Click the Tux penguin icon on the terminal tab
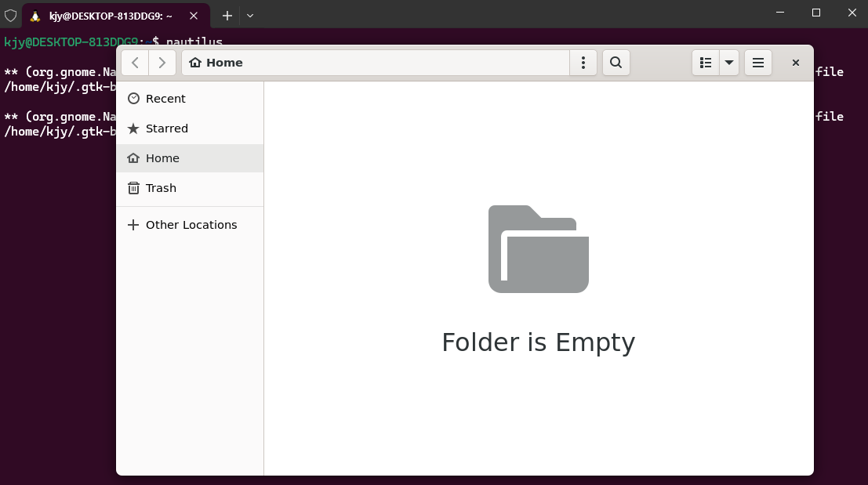Viewport: 868px width, 485px height. (35, 16)
